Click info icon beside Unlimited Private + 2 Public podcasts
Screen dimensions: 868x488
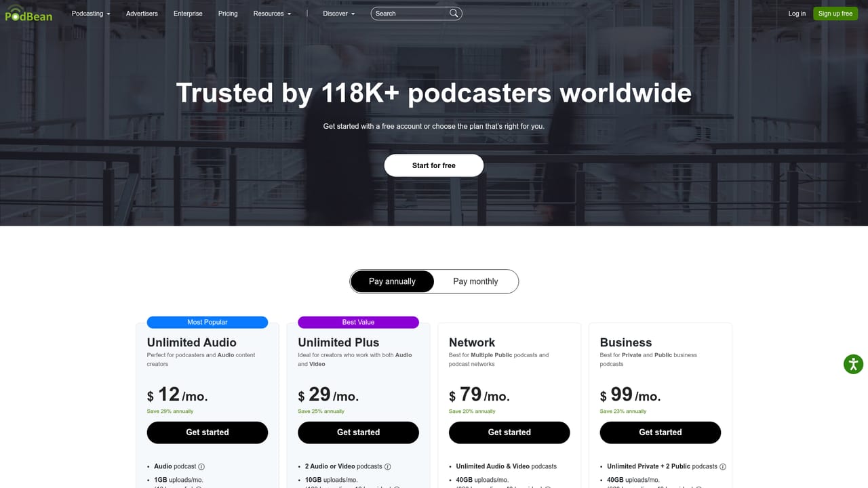click(723, 466)
